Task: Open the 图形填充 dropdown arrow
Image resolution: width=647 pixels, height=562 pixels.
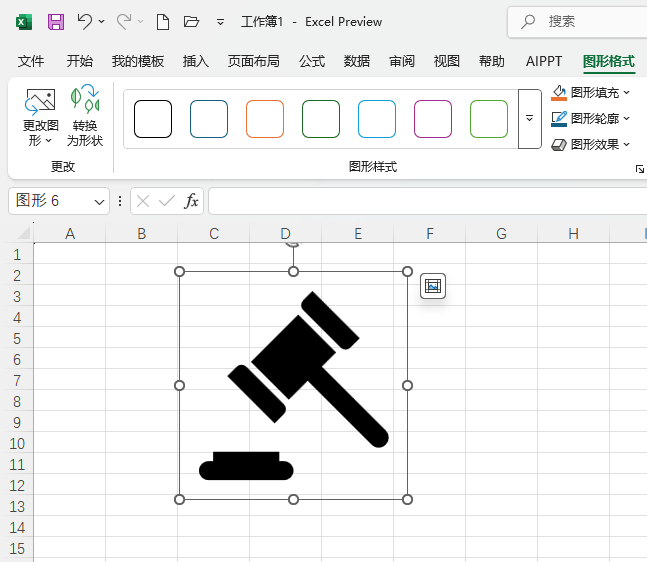Action: [x=627, y=93]
